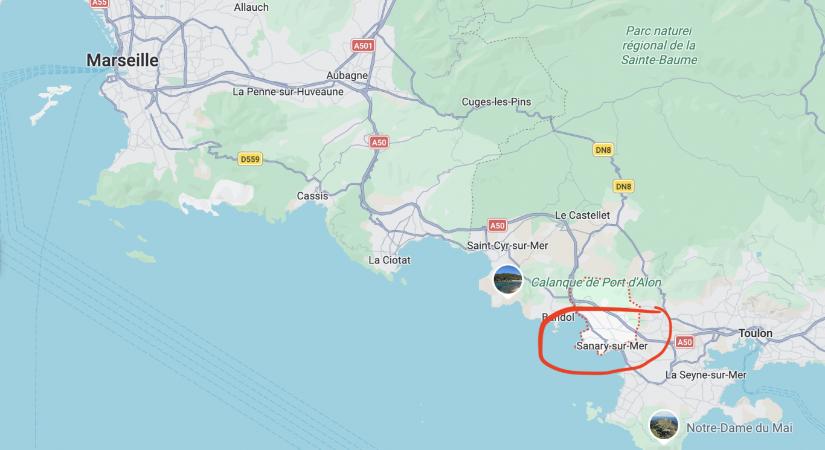Click the upper DN8 road marker
This screenshot has width=825, height=450.
pos(603,150)
